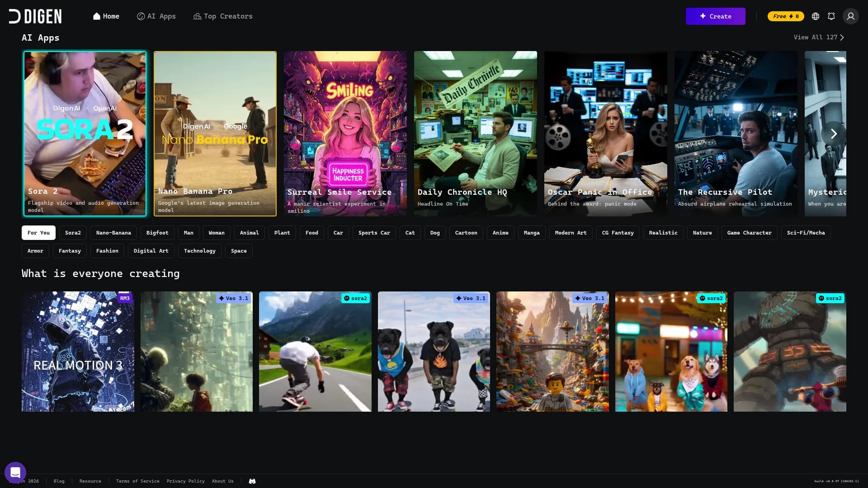Filter by the Technology tag

(x=200, y=251)
